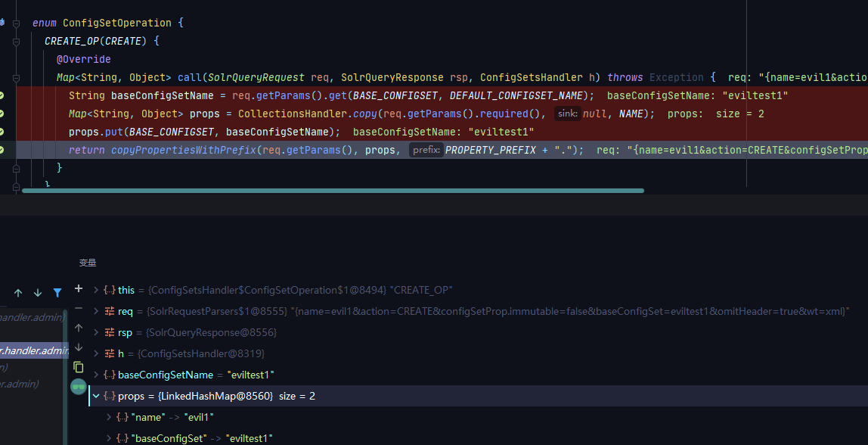Toggle breakpoint on baseConfigSetName declaration line
The height and width of the screenshot is (445, 868).
point(2,95)
